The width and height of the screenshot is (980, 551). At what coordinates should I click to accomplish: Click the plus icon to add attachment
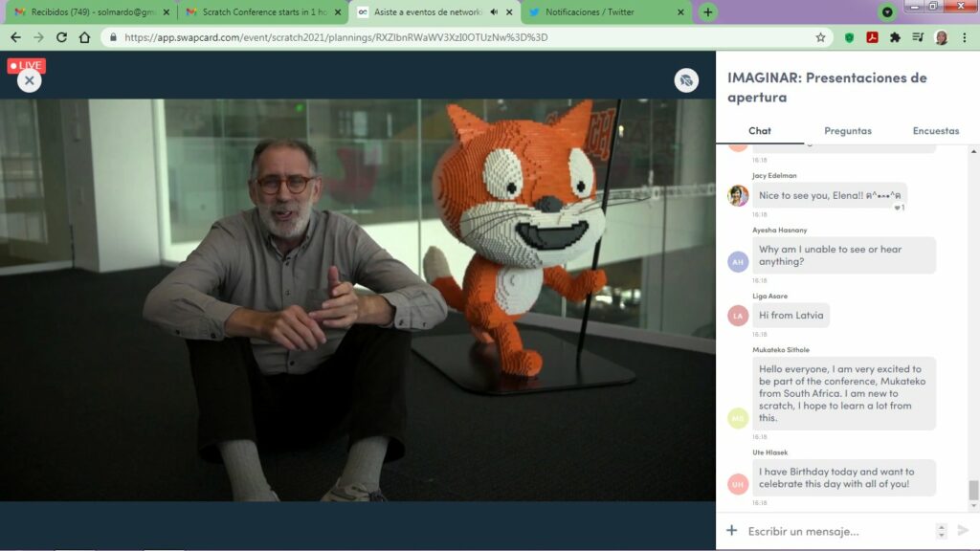731,530
